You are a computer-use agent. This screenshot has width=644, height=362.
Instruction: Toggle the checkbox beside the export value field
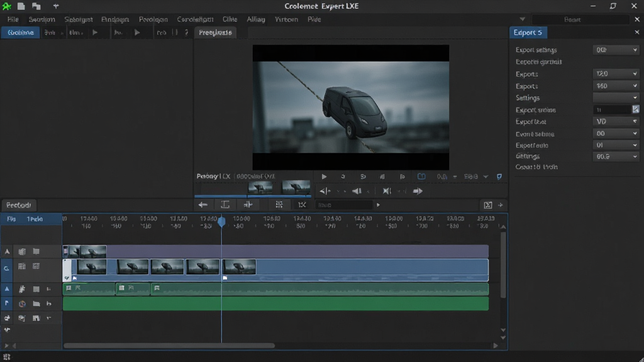(636, 109)
